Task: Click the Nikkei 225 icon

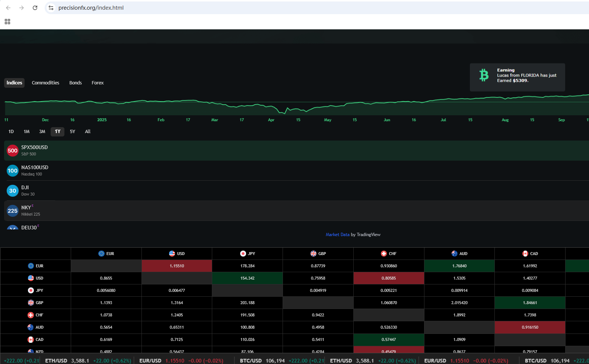Action: click(x=13, y=211)
